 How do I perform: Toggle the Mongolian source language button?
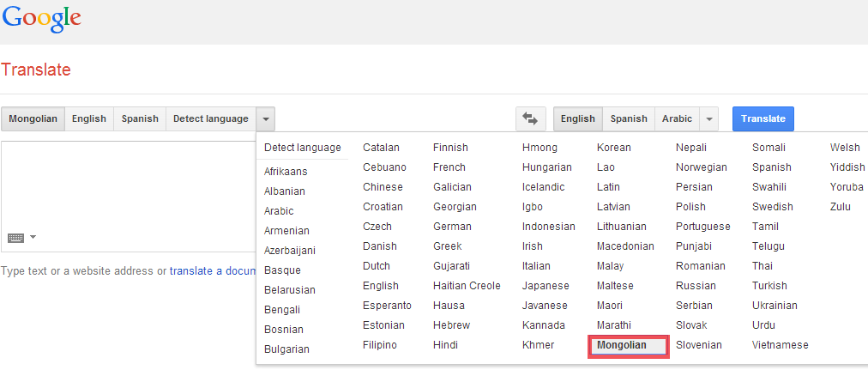coord(33,119)
